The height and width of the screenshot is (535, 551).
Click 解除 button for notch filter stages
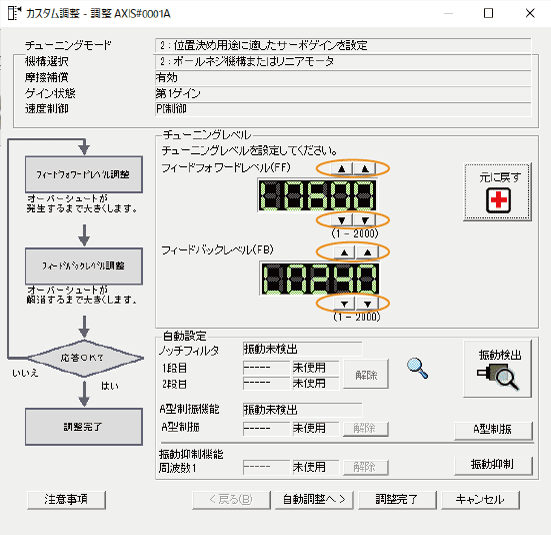coord(366,374)
